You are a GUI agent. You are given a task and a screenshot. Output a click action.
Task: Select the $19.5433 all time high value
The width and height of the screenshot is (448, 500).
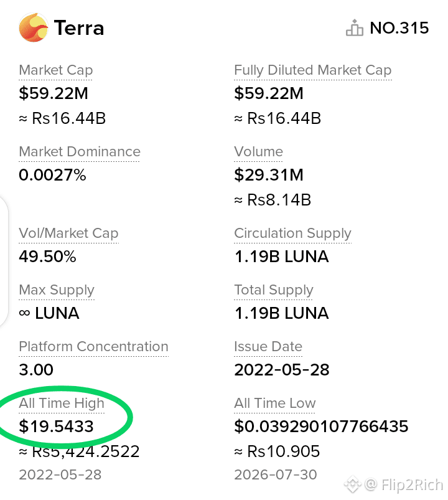coord(56,427)
